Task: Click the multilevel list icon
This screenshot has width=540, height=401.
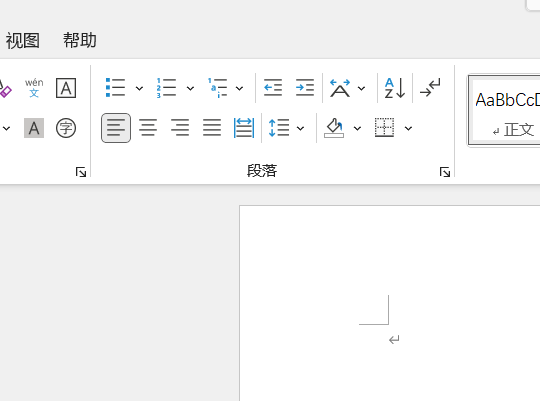Action: click(217, 88)
